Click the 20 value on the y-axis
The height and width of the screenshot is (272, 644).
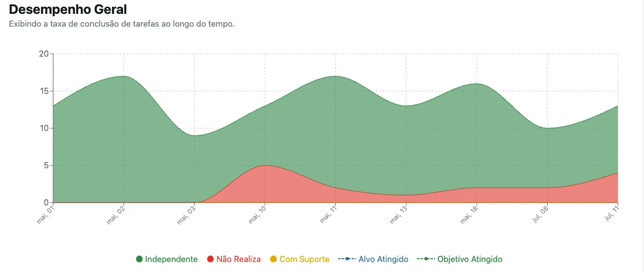44,54
